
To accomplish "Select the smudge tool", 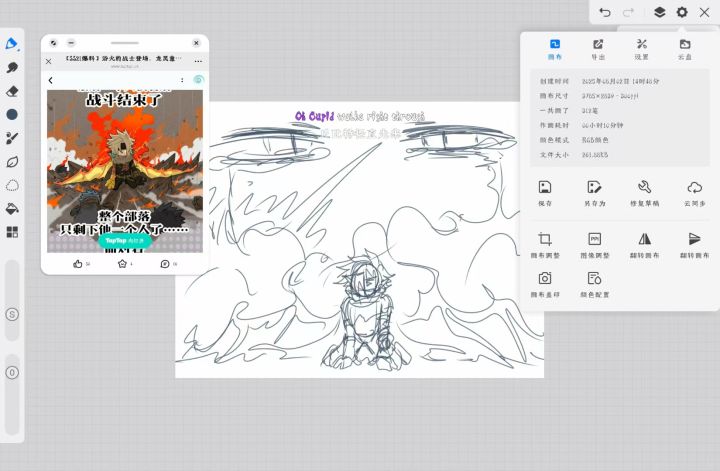I will (x=12, y=67).
